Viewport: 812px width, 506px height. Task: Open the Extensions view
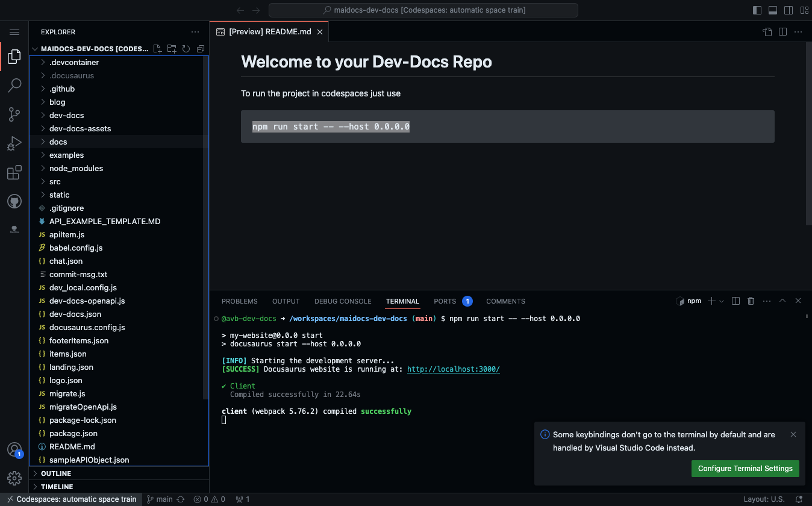(x=14, y=173)
